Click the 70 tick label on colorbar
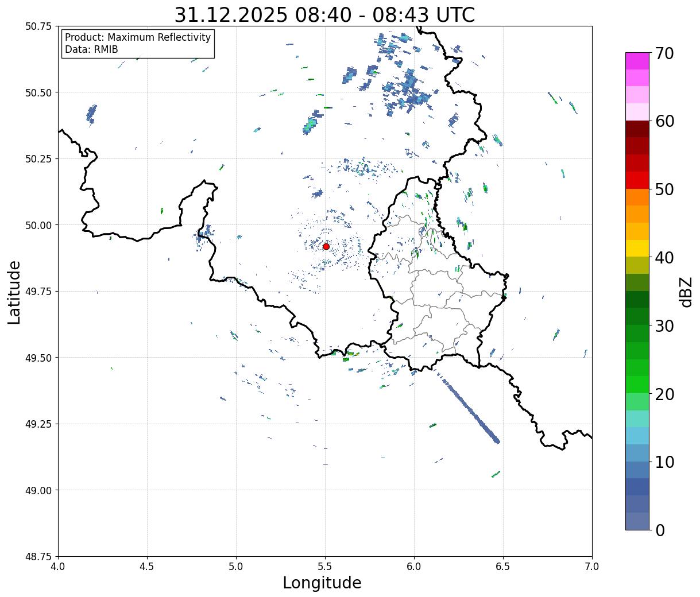This screenshot has width=700, height=597. (x=664, y=53)
